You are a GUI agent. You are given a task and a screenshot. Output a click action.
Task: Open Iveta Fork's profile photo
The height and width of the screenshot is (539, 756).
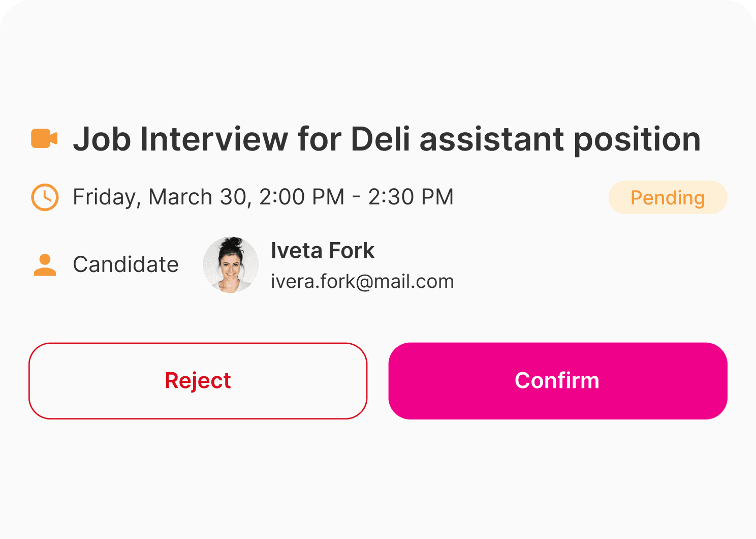(x=231, y=265)
